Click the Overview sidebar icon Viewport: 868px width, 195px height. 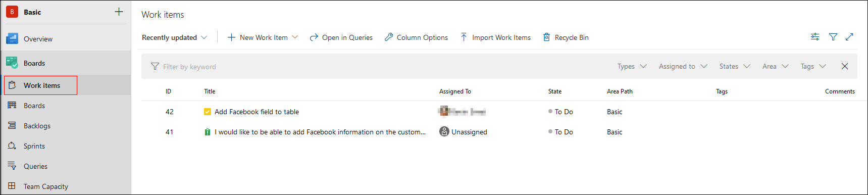tap(12, 38)
